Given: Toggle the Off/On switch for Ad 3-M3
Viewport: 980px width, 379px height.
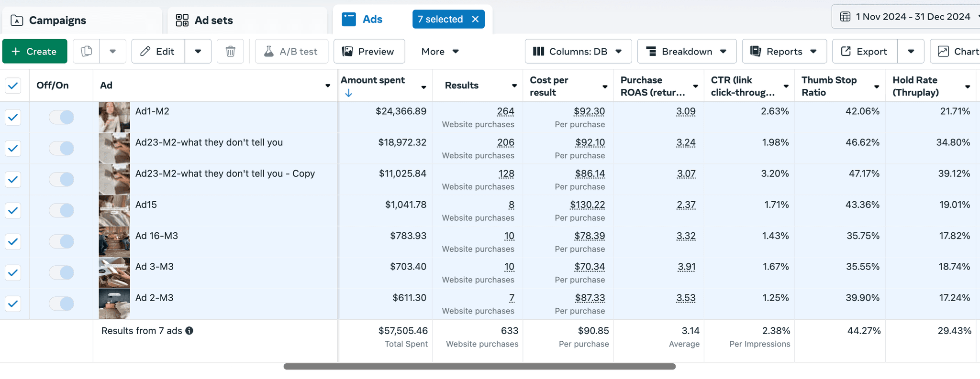Looking at the screenshot, I should (62, 272).
